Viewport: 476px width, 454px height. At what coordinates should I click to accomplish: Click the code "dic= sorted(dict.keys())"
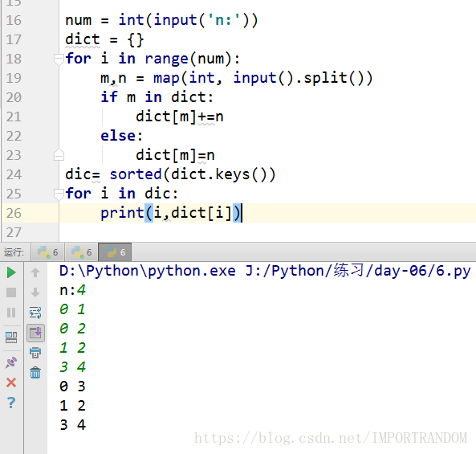[x=170, y=174]
